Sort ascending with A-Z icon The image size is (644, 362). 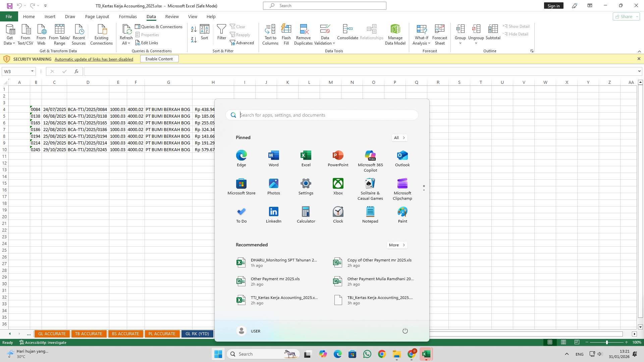[194, 29]
